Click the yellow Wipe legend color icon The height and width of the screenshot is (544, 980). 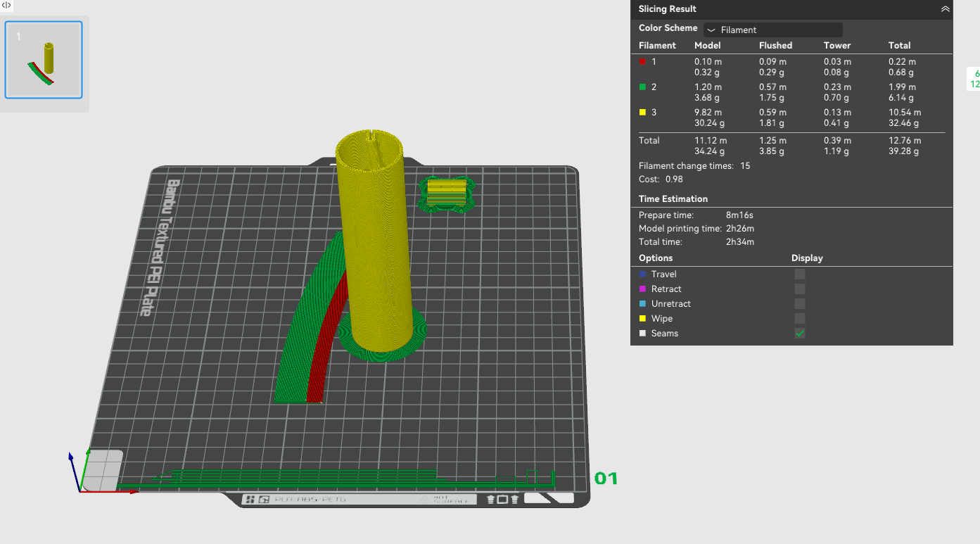pos(642,319)
